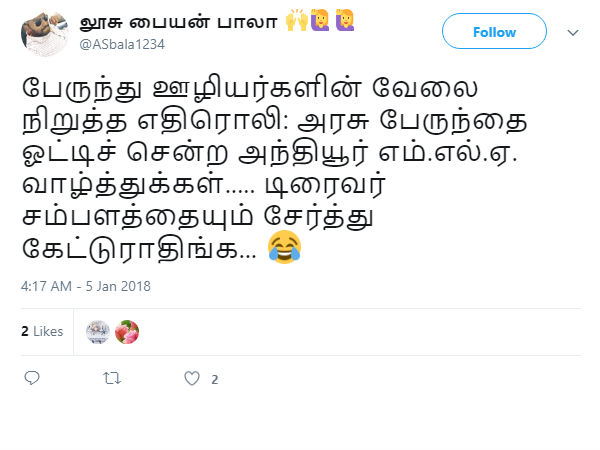Open the @ASbala1234 handle link

click(x=122, y=44)
